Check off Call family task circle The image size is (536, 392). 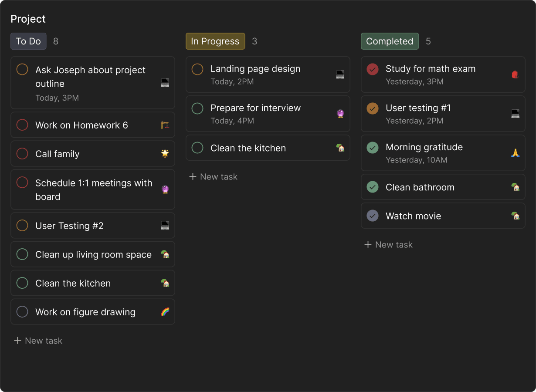[22, 154]
